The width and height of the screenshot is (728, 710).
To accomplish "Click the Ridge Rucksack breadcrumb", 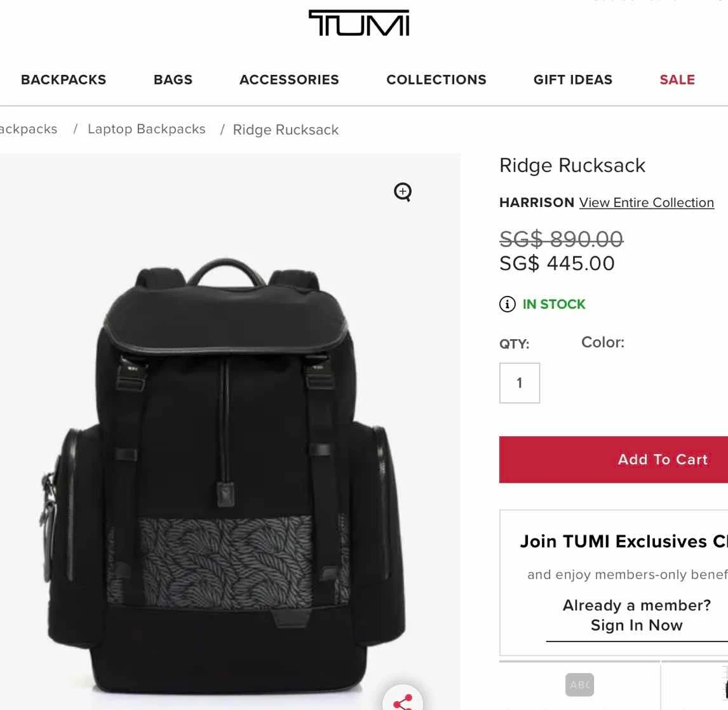I will (286, 130).
